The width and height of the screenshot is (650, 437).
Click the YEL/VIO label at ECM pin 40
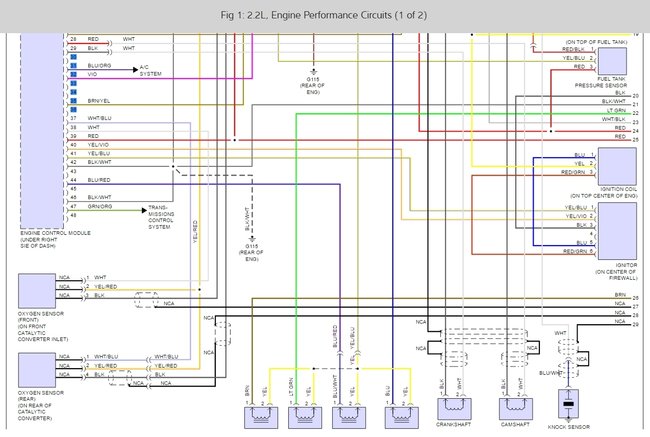pos(98,145)
